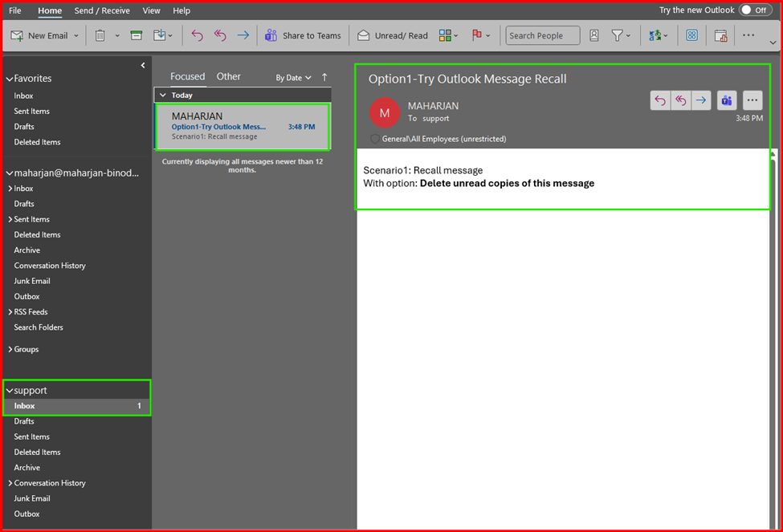Open the more actions ellipsis in message header
The width and height of the screenshot is (783, 532).
pyautogui.click(x=752, y=100)
